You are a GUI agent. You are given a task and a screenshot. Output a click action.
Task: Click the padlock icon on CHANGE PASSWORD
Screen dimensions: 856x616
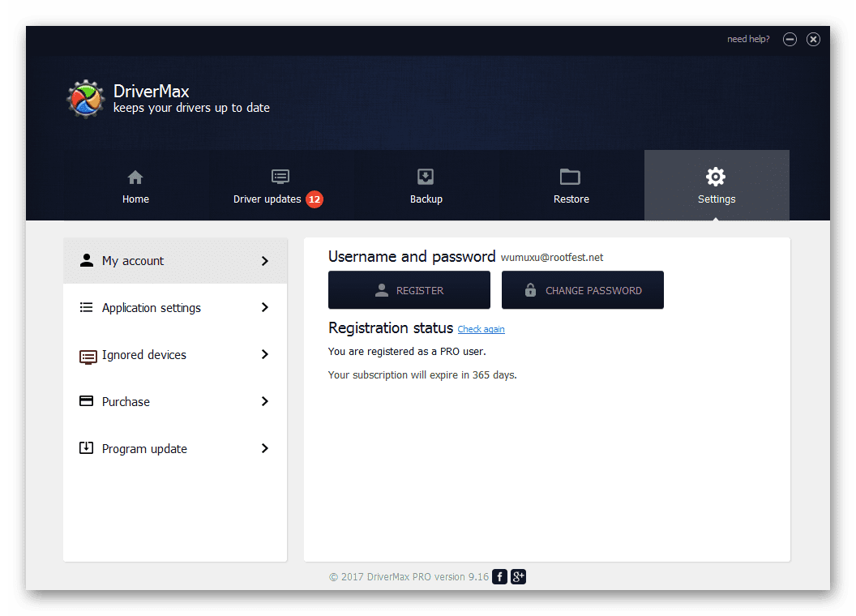point(530,289)
